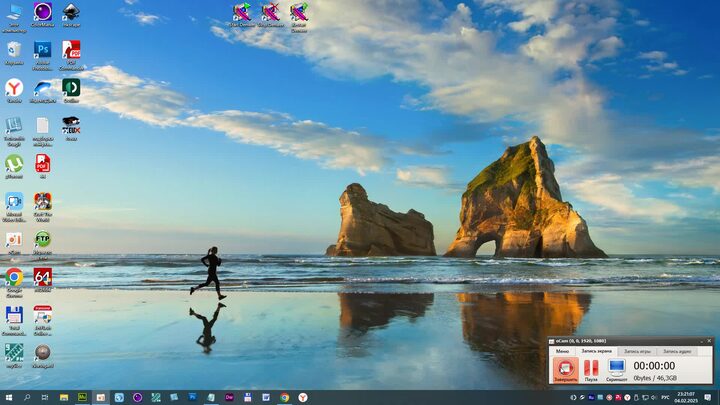720x405 pixels.
Task: Select the blue wing shortcut on the desktop
Action: 43,90
